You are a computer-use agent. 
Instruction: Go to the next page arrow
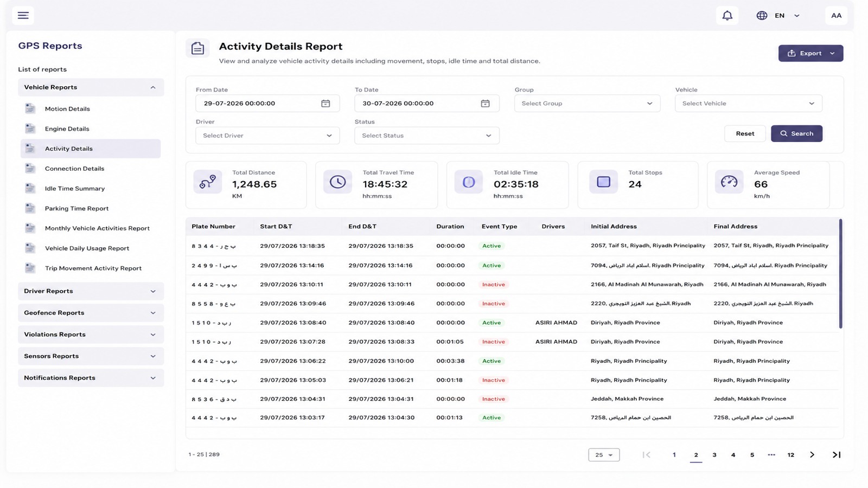coord(812,455)
